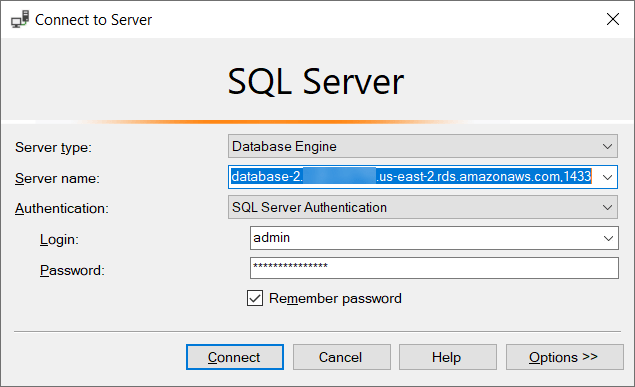Click the "Server name:" label
Image resolution: width=635 pixels, height=387 pixels.
click(x=57, y=179)
